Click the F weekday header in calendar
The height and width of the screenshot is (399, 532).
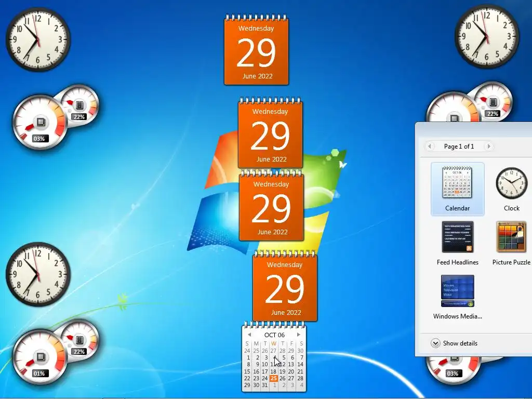pos(291,343)
